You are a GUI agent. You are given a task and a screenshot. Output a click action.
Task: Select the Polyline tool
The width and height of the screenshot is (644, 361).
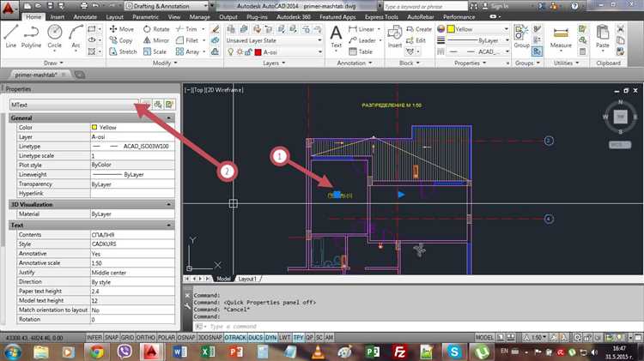click(31, 36)
